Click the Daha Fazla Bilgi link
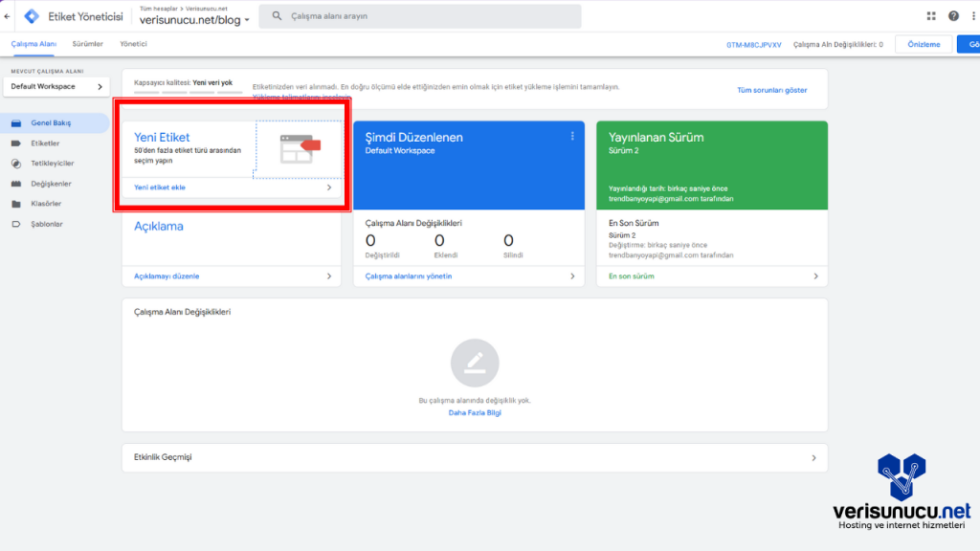 click(x=475, y=413)
